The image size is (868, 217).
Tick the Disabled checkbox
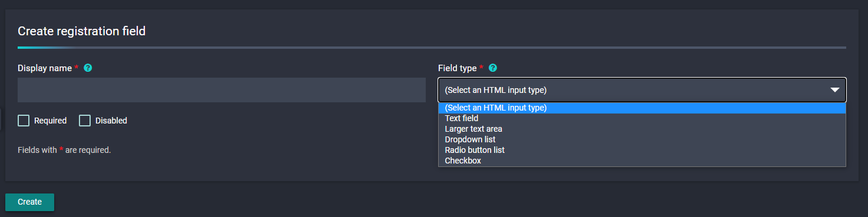pyautogui.click(x=85, y=121)
